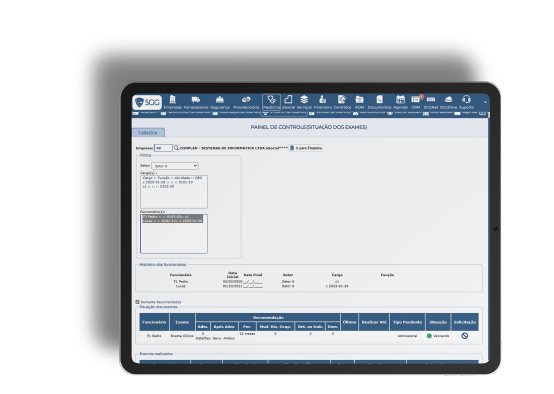
Task: Select the Medicina stethoscope icon
Action: [271, 102]
